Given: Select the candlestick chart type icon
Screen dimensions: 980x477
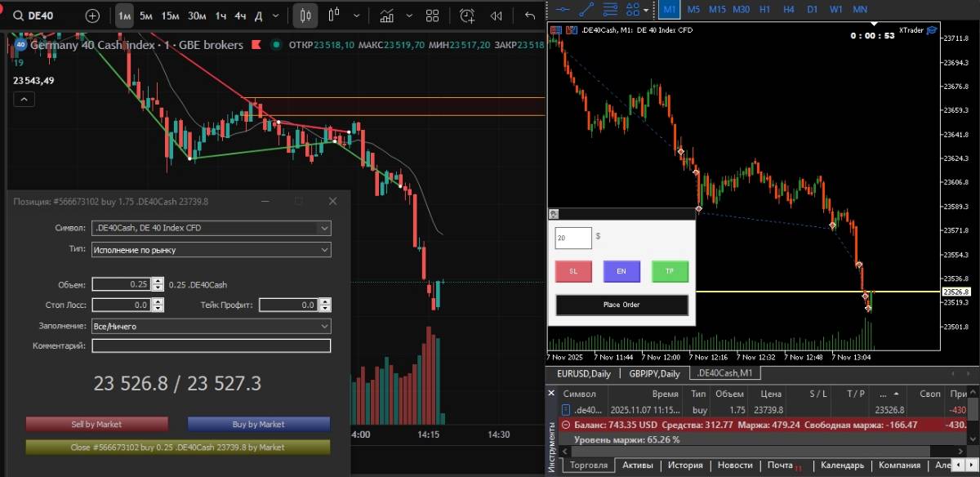Looking at the screenshot, I should [x=306, y=16].
